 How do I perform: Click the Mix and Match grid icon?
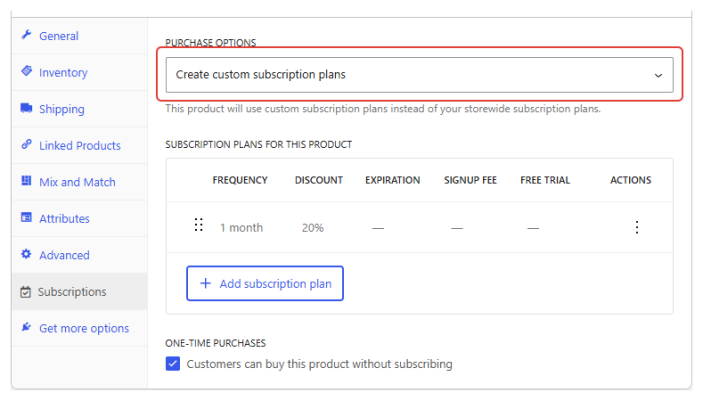pyautogui.click(x=26, y=180)
